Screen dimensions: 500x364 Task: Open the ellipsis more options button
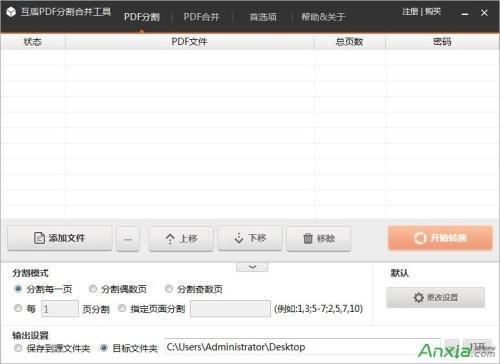(x=128, y=239)
